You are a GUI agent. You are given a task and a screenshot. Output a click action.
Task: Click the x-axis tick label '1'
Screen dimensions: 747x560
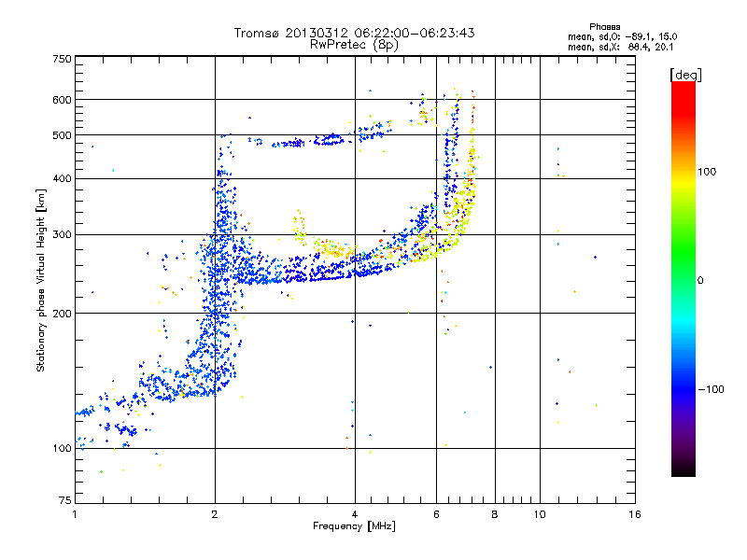click(75, 514)
